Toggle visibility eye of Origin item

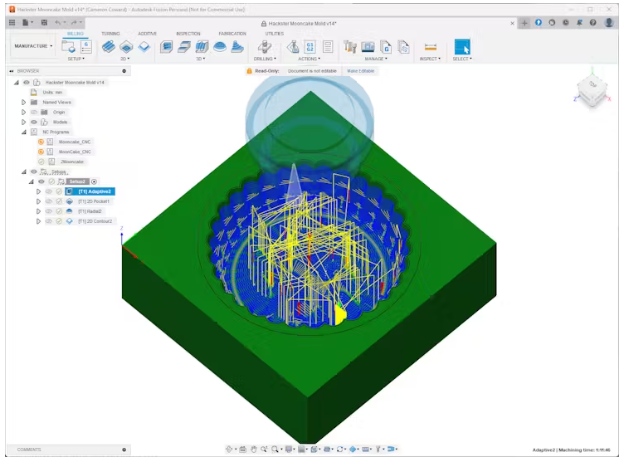34,112
